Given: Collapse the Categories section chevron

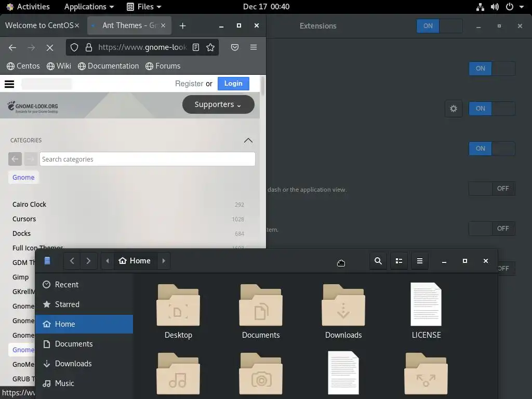Looking at the screenshot, I should pyautogui.click(x=248, y=140).
